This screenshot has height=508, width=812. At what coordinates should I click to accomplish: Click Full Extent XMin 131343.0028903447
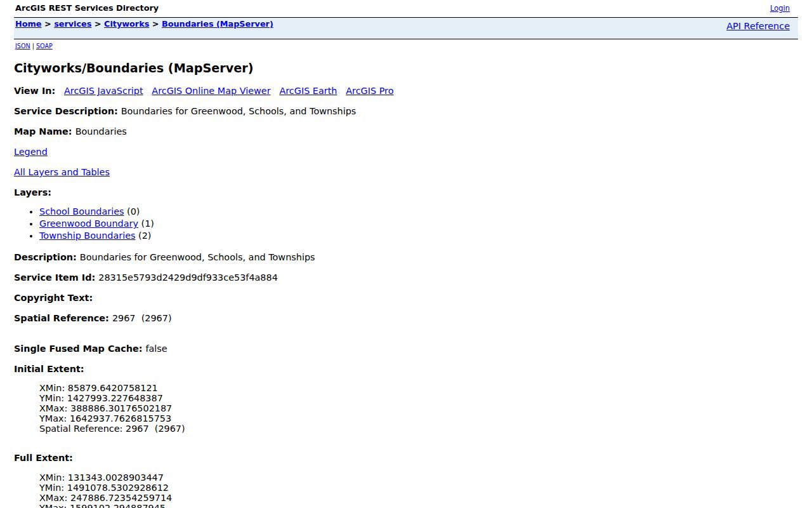tap(101, 478)
